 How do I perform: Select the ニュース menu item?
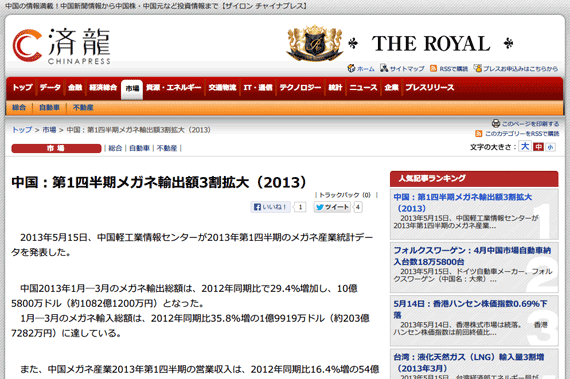[363, 88]
